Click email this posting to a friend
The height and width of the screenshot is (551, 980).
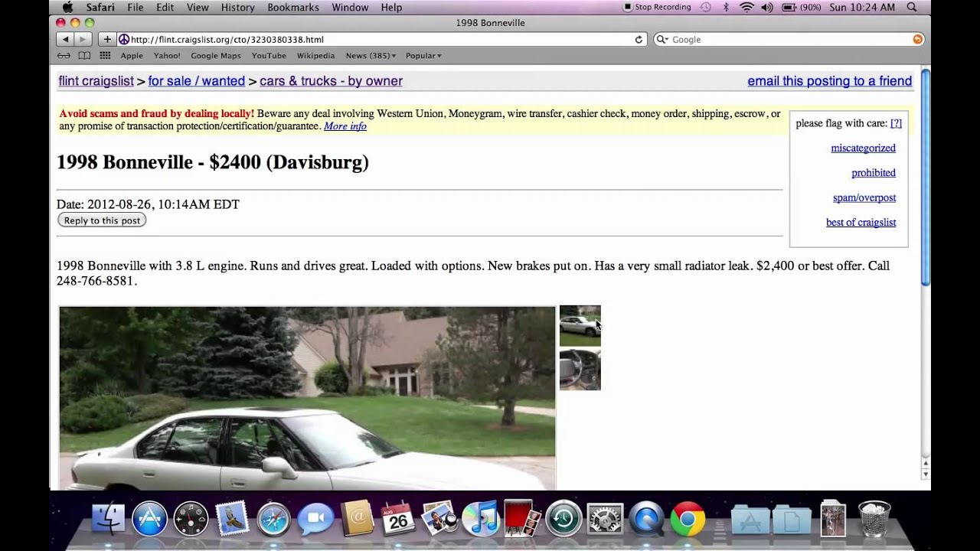pyautogui.click(x=830, y=81)
